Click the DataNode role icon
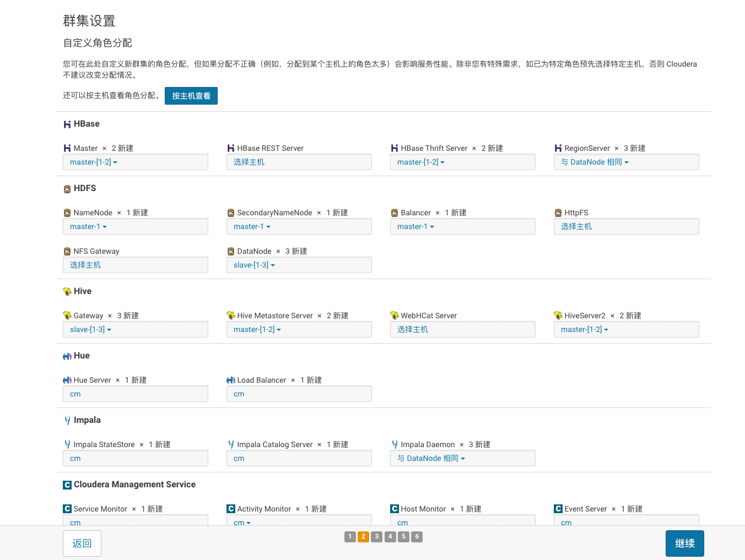This screenshot has width=745, height=560. point(231,251)
